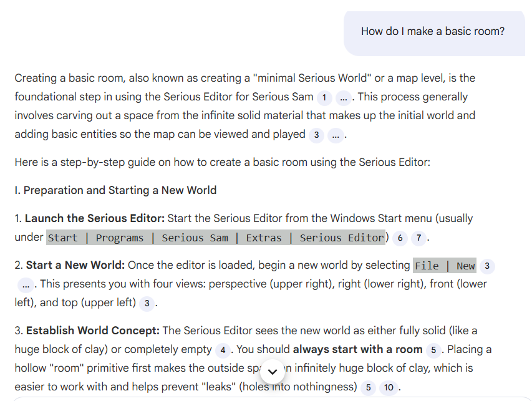Open citation 5 after 'holes into nothingness'
The image size is (532, 401).
(x=368, y=387)
